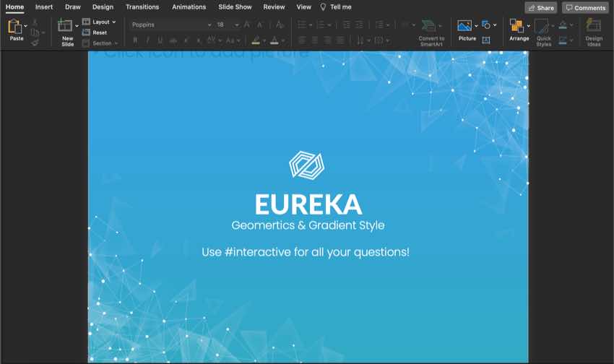The image size is (614, 364).
Task: Switch to the Insert tab
Action: [x=44, y=7]
